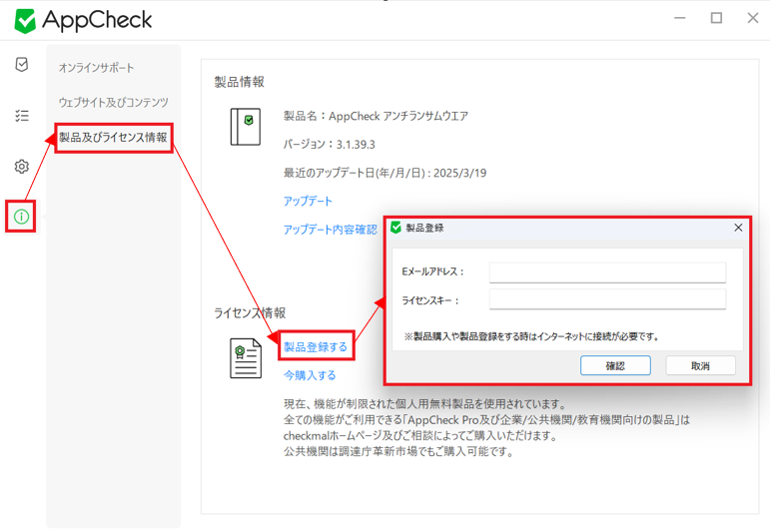770x532 pixels.
Task: Maximize the AppCheck window
Action: [716, 18]
